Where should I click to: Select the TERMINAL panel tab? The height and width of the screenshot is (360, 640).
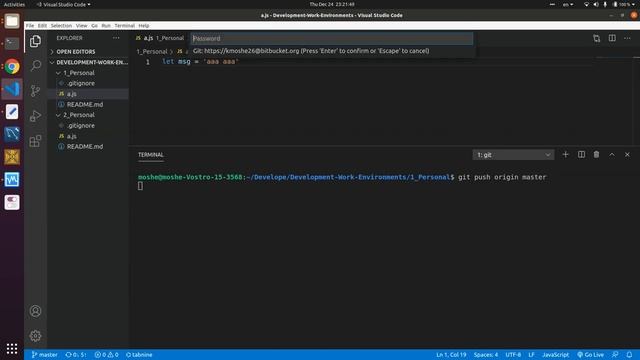click(151, 155)
